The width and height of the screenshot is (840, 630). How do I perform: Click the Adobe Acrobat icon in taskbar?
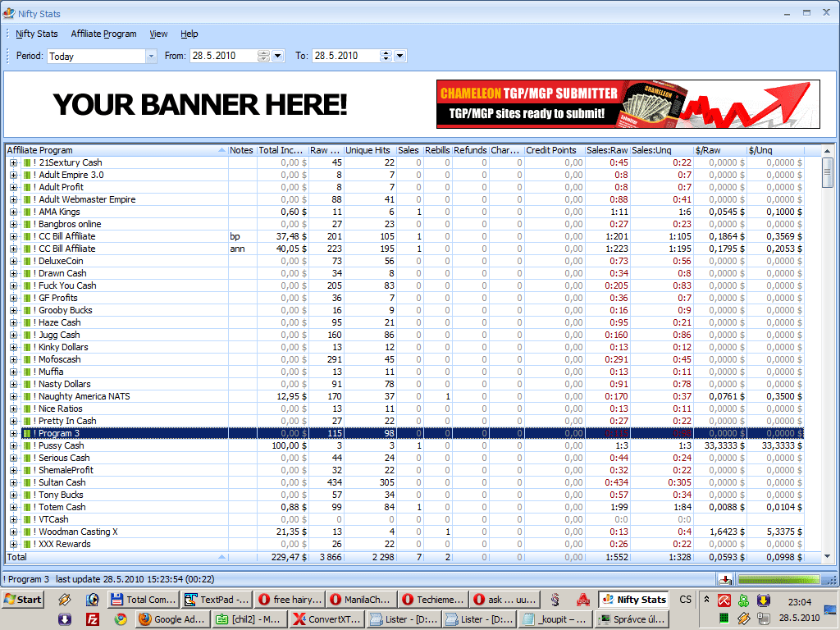(583, 600)
